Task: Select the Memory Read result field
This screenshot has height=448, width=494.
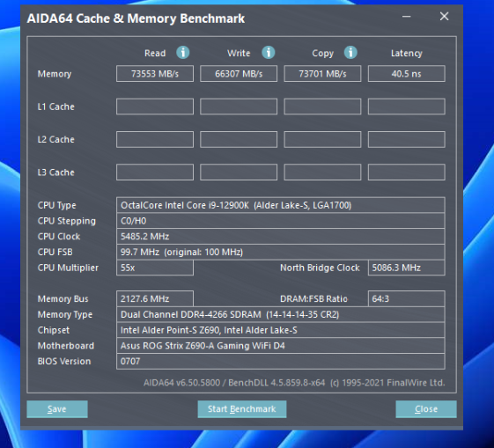Action: point(155,74)
